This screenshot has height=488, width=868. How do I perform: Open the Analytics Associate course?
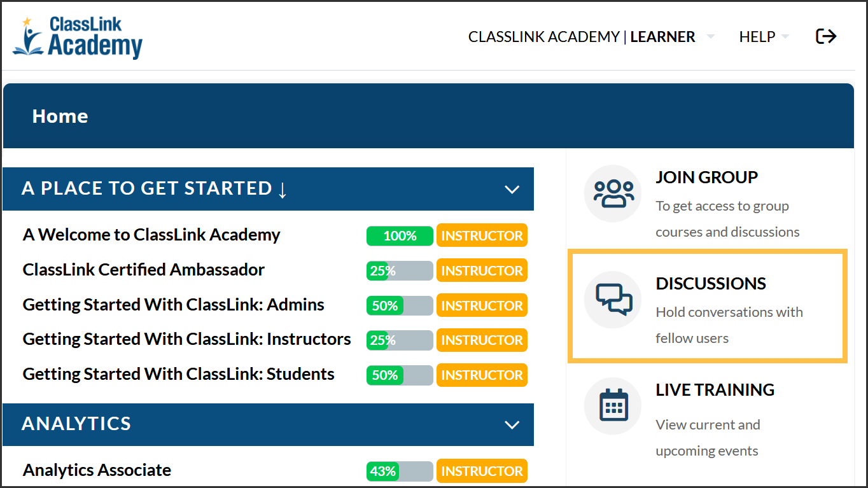tap(97, 470)
